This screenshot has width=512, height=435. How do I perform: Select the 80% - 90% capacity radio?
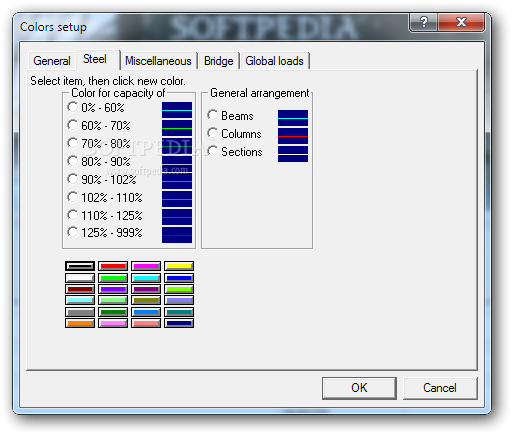[72, 161]
